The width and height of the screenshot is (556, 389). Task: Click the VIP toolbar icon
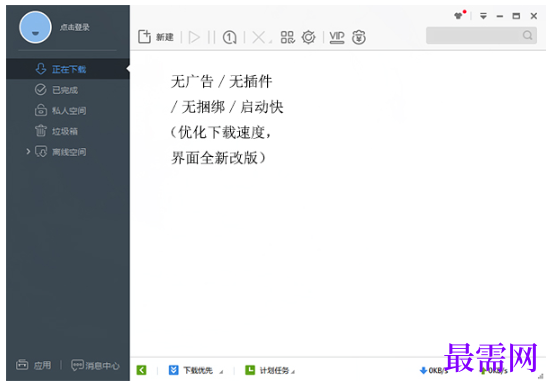pos(337,37)
